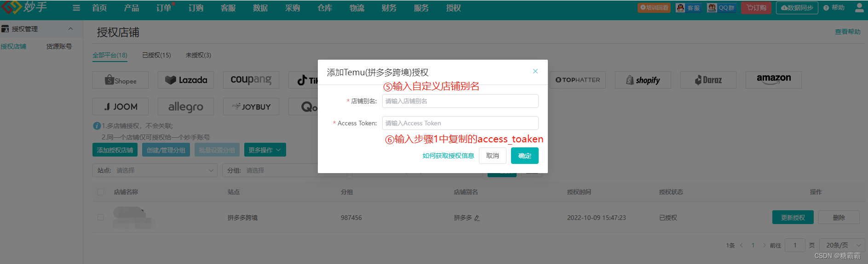Screen dimensions: 868x264
Task: Open the 订单 menu
Action: coord(164,8)
